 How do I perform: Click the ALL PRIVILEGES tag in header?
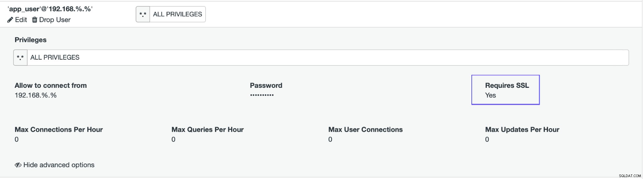(178, 15)
